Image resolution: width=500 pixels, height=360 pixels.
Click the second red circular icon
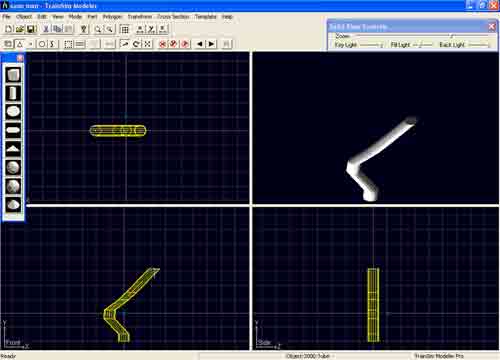point(174,44)
